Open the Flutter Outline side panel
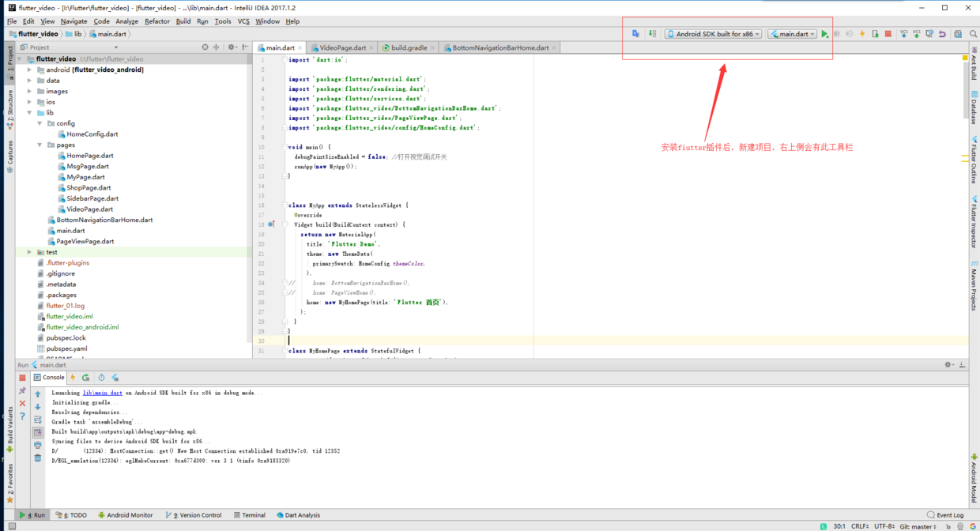The image size is (980, 531). (x=974, y=160)
